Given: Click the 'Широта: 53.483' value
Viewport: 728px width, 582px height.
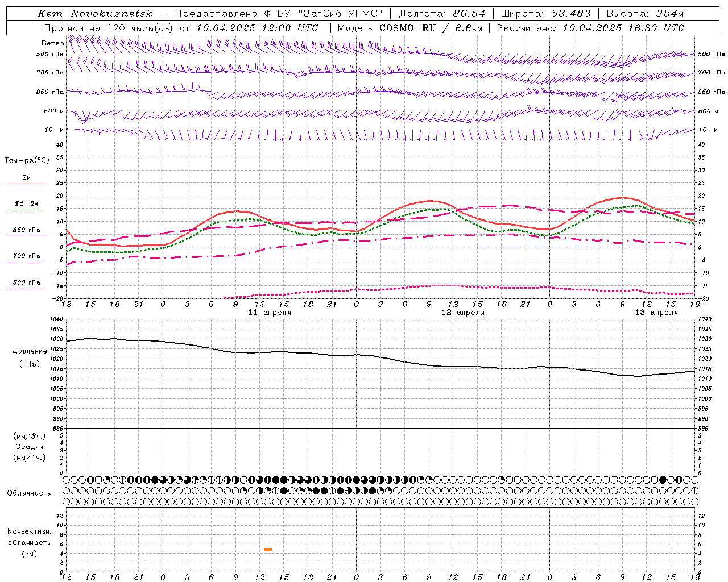Looking at the screenshot, I should [x=545, y=14].
